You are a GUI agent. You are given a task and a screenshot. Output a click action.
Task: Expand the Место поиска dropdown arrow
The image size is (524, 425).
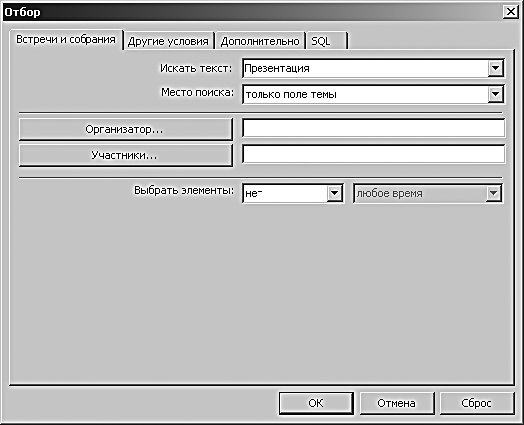tap(495, 94)
